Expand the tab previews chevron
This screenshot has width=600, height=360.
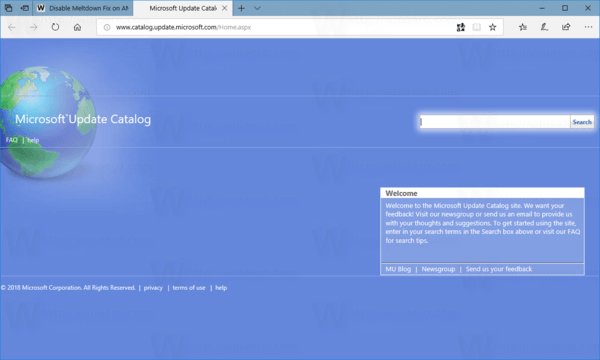257,8
